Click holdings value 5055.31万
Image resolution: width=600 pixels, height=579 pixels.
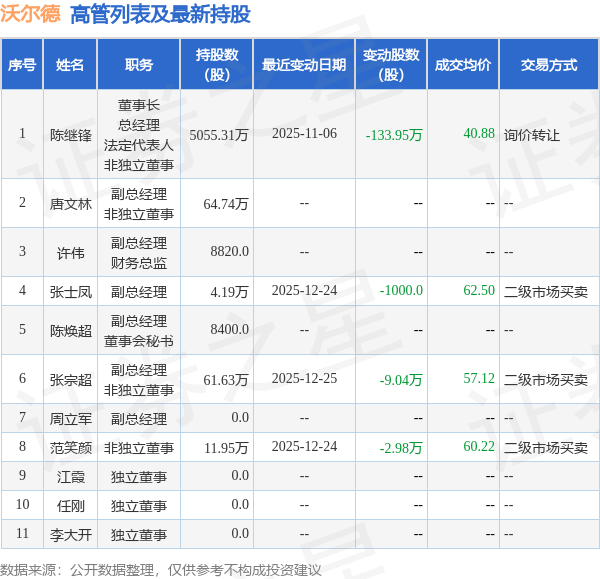tap(219, 135)
